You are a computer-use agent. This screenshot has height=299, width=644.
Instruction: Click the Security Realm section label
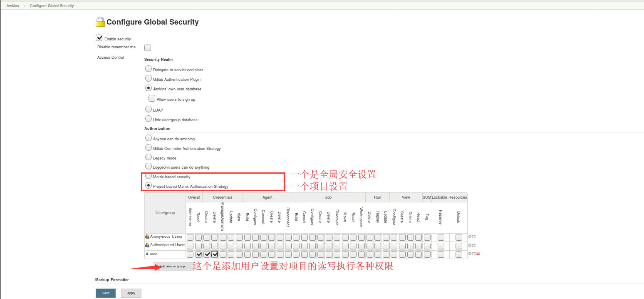point(159,60)
